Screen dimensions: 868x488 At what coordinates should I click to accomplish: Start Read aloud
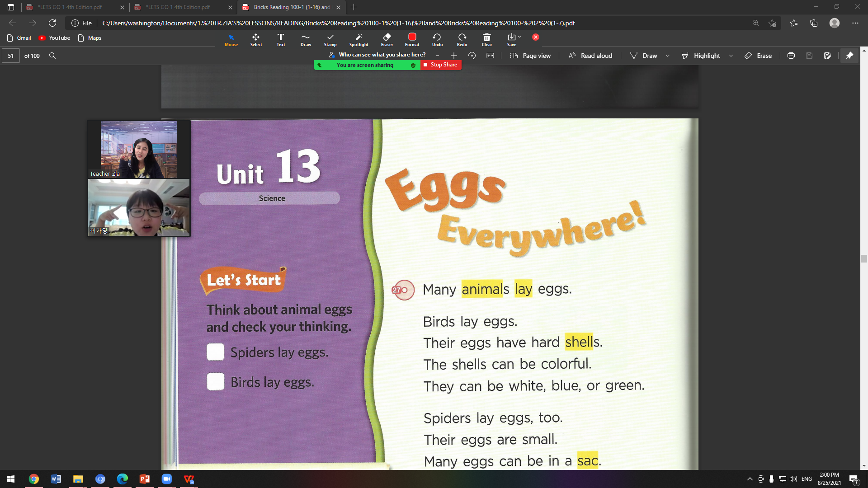click(590, 56)
